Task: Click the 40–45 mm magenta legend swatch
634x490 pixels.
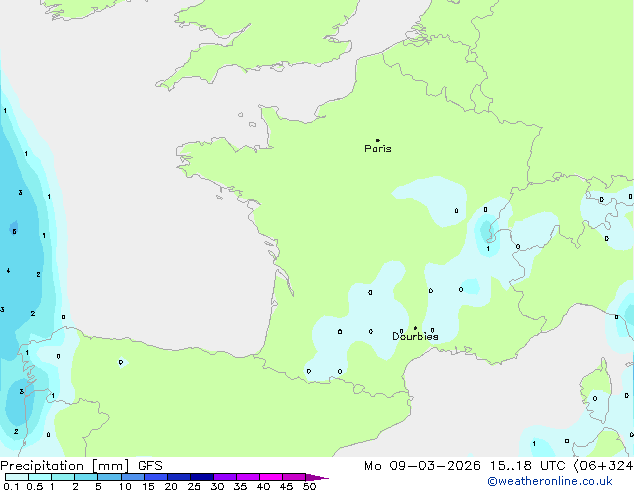Action: (271, 477)
